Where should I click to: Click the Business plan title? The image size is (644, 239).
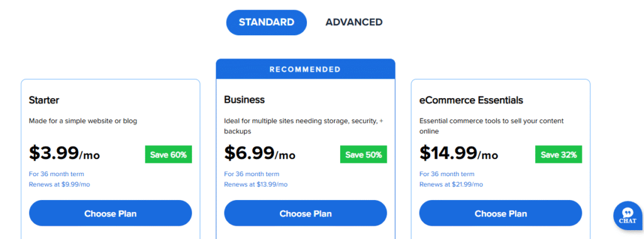245,100
